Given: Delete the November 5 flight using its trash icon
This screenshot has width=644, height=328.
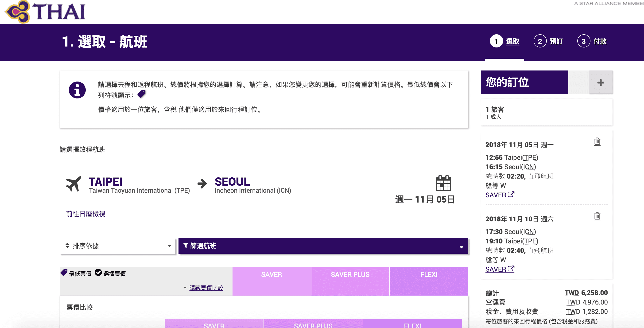Looking at the screenshot, I should coord(597,142).
